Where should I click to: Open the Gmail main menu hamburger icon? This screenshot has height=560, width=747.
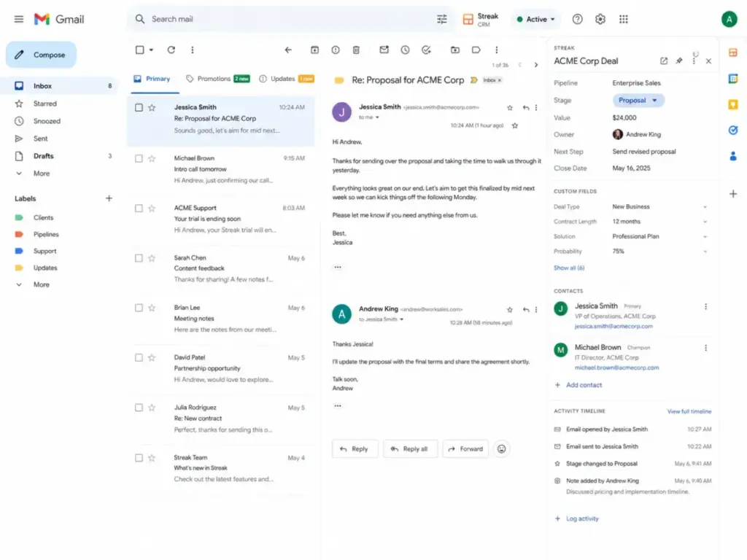[x=18, y=19]
